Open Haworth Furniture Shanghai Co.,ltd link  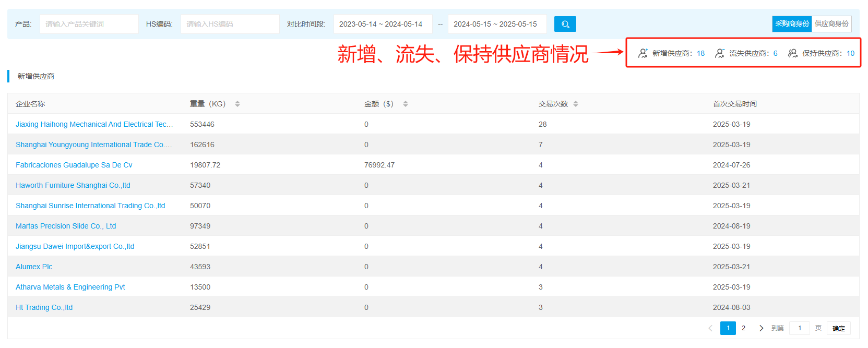73,185
